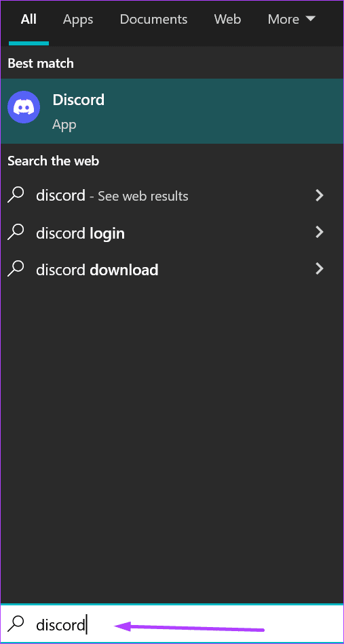Click the 'Search the web' section heading
This screenshot has height=644, width=344.
(54, 161)
